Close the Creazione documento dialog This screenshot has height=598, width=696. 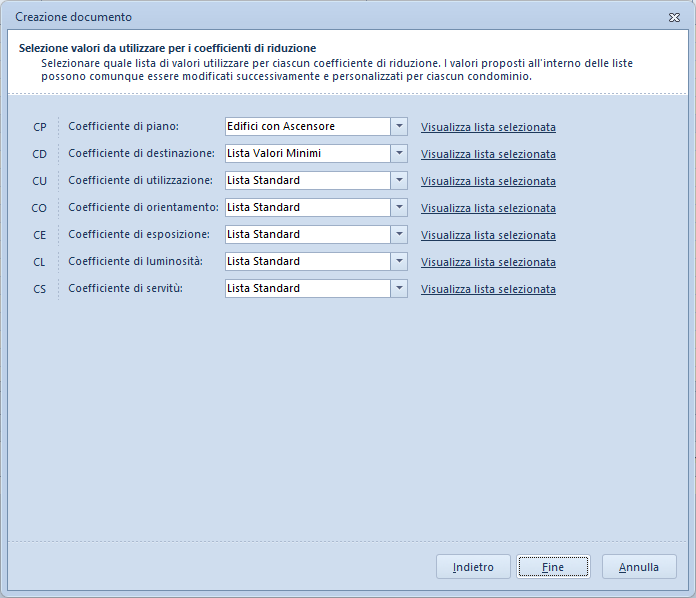coord(674,17)
